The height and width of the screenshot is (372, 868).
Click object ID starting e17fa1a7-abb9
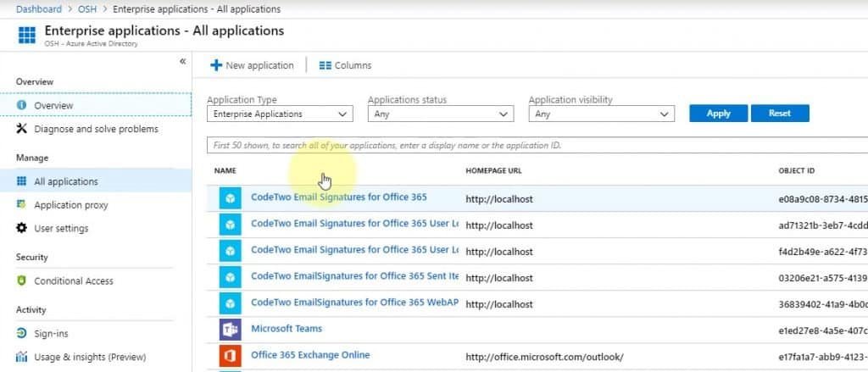tap(822, 357)
